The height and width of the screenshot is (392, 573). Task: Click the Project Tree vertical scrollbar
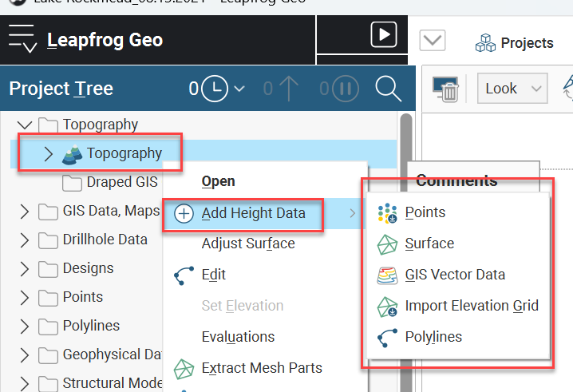(x=406, y=252)
